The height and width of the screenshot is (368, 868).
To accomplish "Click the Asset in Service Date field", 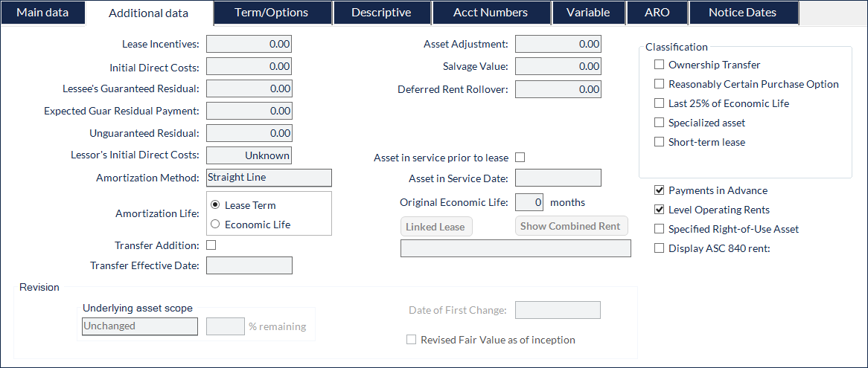I will coord(558,178).
